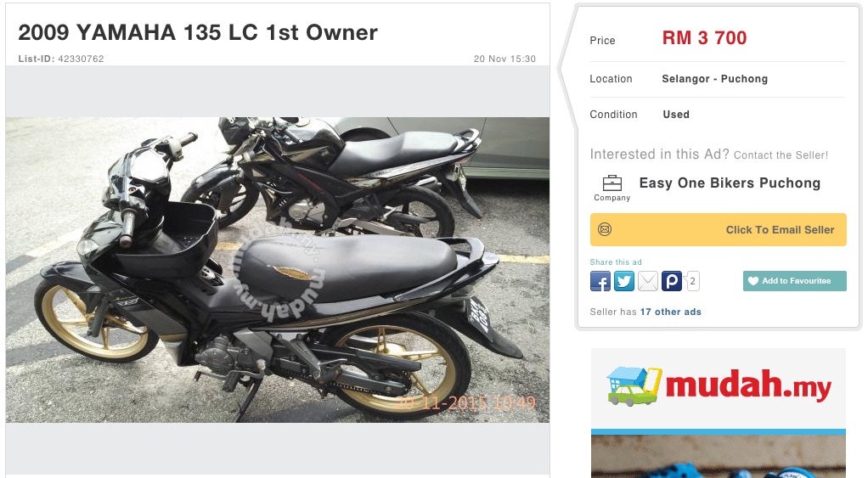Click the RM 3 700 price

704,38
